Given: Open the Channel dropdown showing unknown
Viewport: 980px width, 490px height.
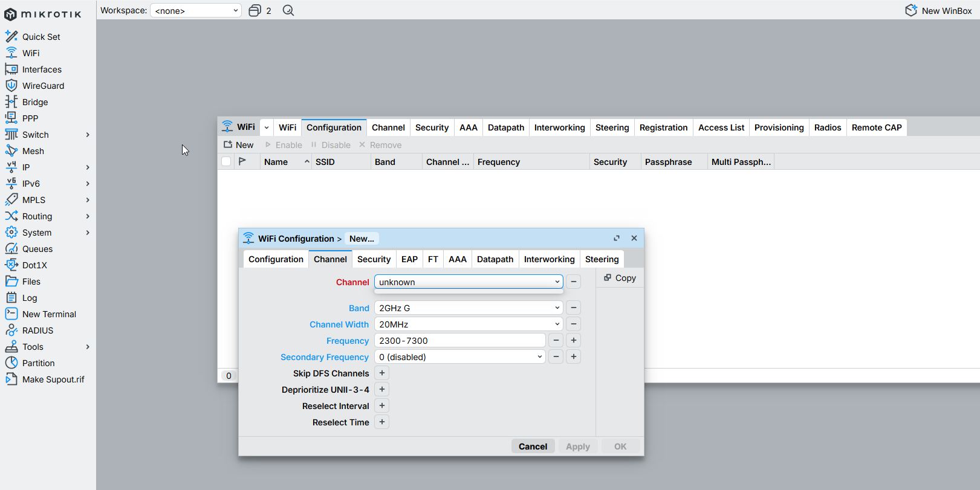Looking at the screenshot, I should coord(468,282).
